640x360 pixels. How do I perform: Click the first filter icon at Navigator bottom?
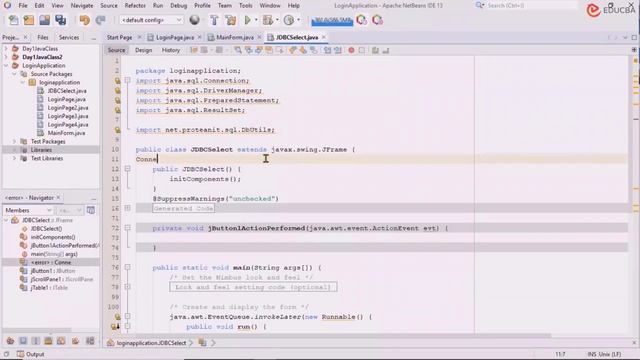[10, 341]
